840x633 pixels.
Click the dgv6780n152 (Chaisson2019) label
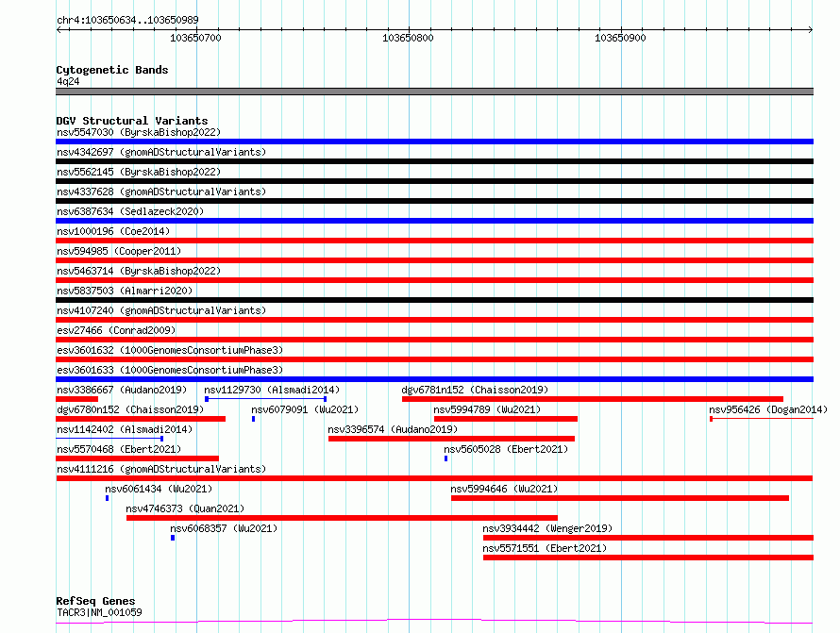(x=130, y=409)
